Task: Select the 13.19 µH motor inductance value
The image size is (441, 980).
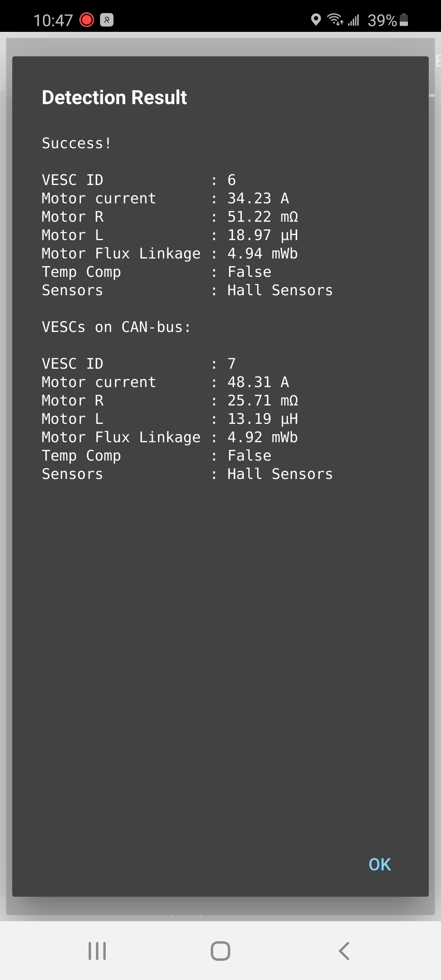Action: [x=263, y=419]
